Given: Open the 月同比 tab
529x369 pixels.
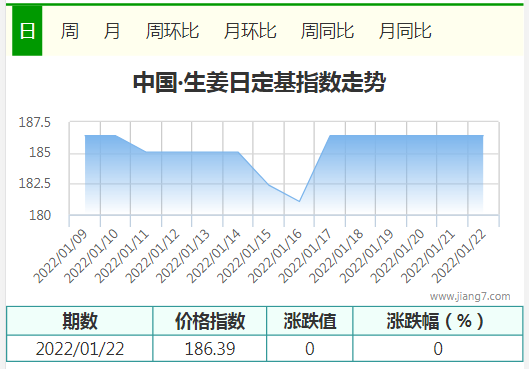Looking at the screenshot, I should coord(405,31).
